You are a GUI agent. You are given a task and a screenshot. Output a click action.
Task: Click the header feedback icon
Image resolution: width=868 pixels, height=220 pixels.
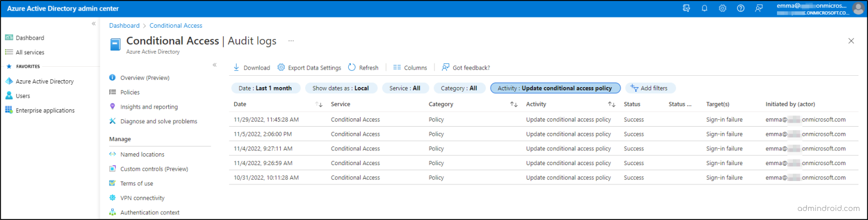759,8
